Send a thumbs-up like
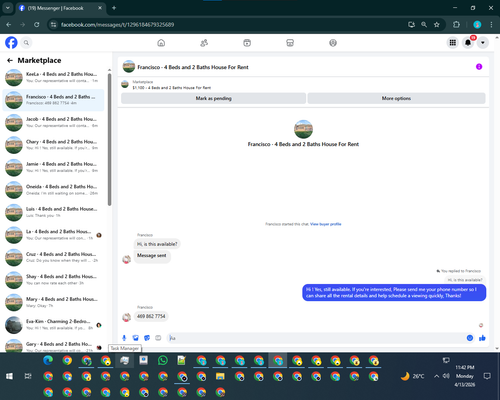500x400 pixels. point(482,338)
